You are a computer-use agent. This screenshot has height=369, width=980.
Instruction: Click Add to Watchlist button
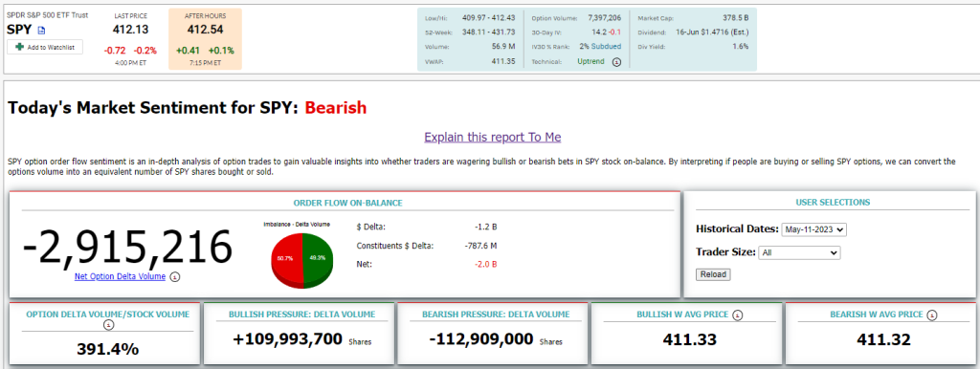(45, 48)
